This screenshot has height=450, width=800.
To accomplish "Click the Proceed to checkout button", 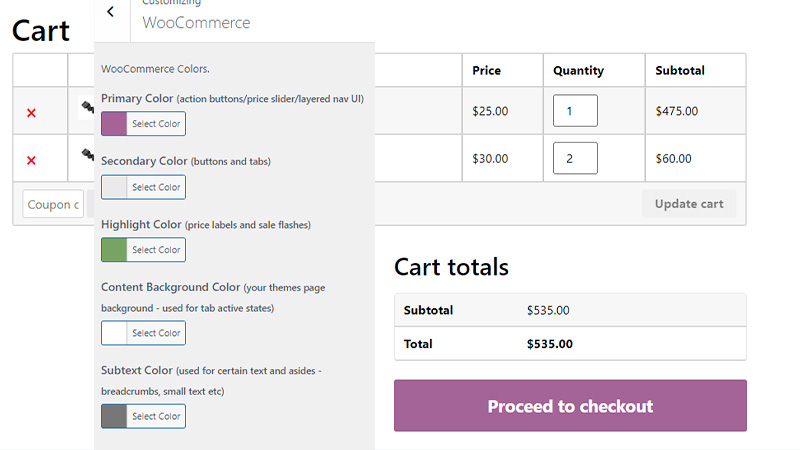I will point(570,406).
